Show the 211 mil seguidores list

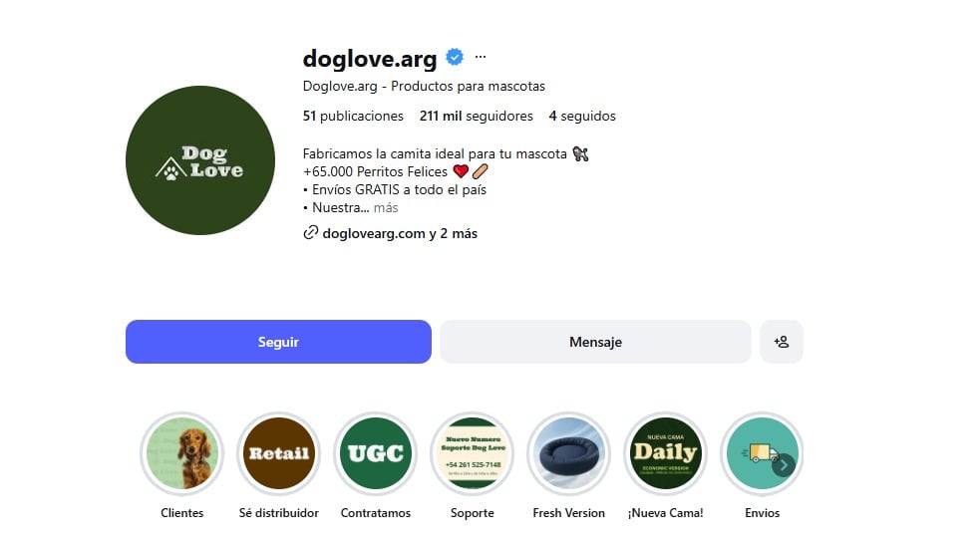476,116
